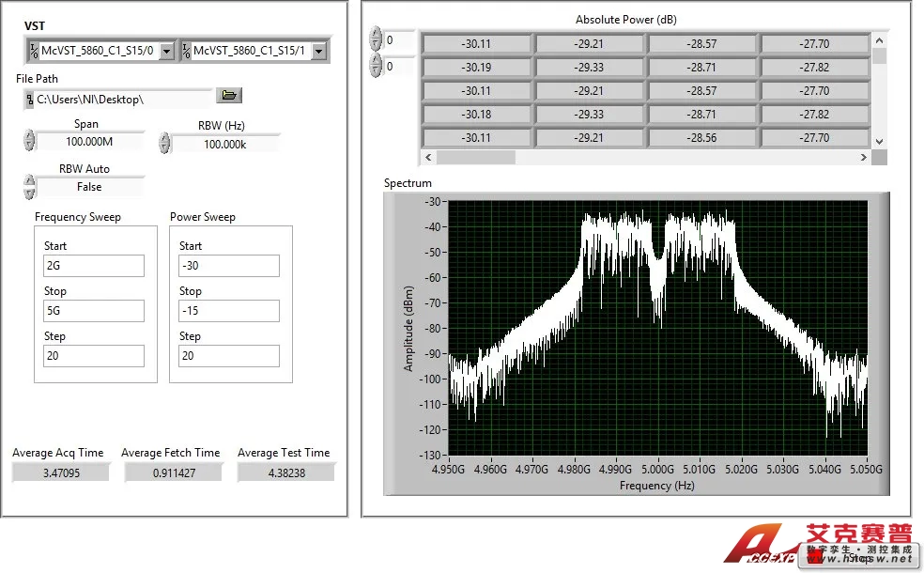Click the second array index stepper
The height and width of the screenshot is (573, 924).
[x=376, y=66]
